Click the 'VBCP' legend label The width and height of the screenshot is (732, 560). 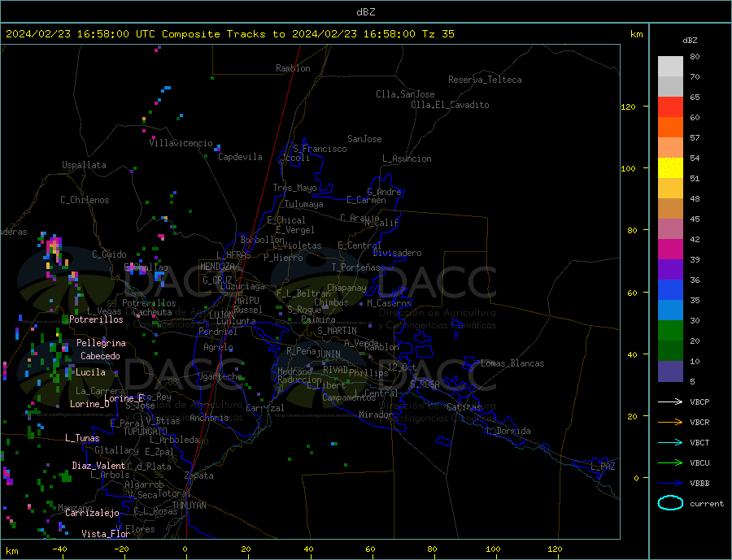click(699, 402)
